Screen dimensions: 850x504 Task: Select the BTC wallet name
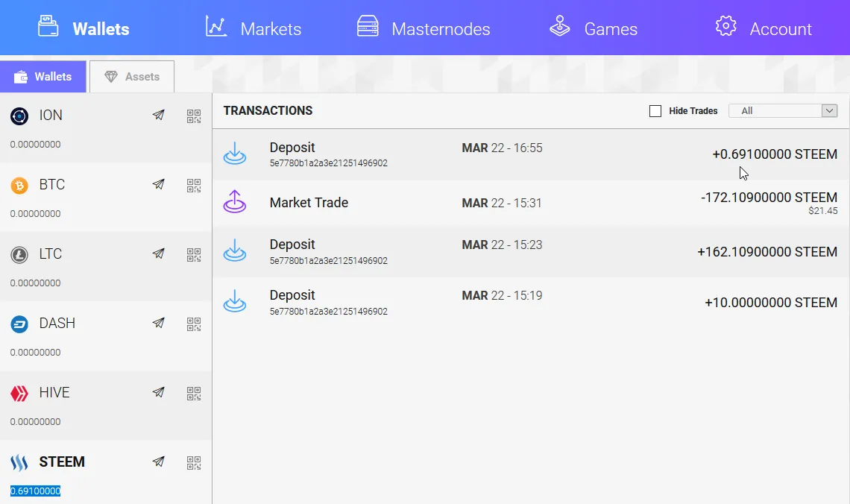pos(52,185)
